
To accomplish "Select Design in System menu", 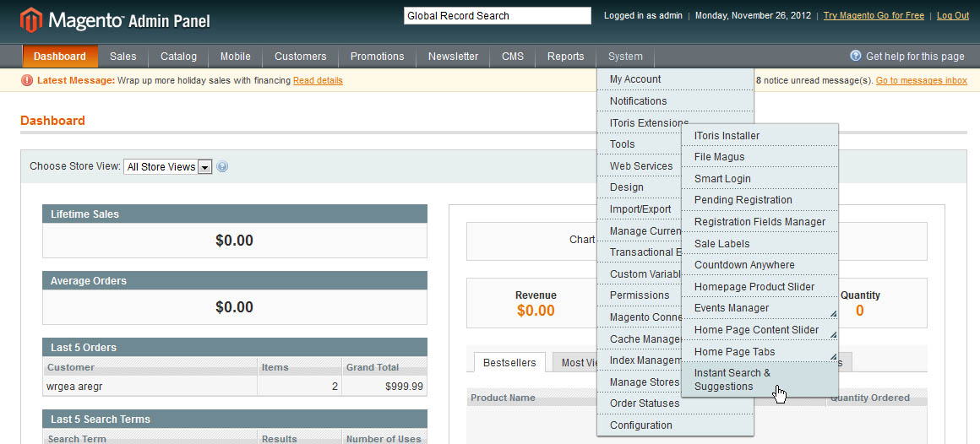I will [x=639, y=187].
